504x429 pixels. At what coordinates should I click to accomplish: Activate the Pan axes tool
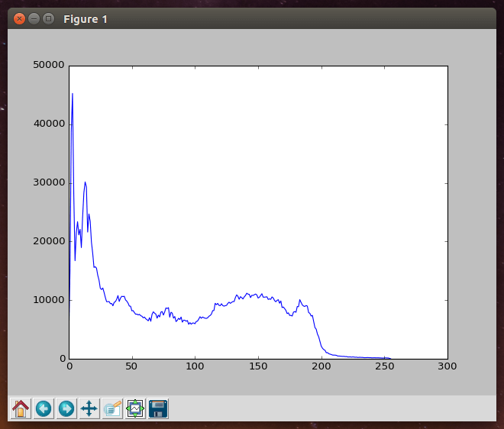89,408
